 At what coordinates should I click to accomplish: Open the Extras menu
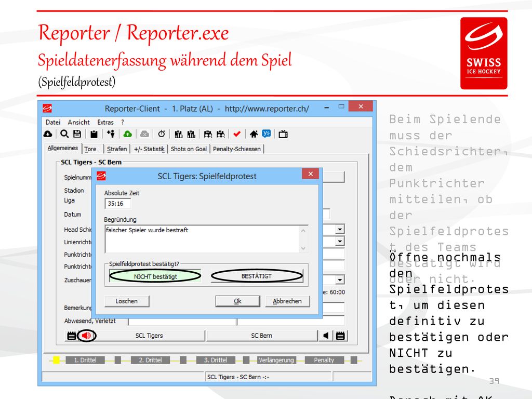[x=105, y=122]
